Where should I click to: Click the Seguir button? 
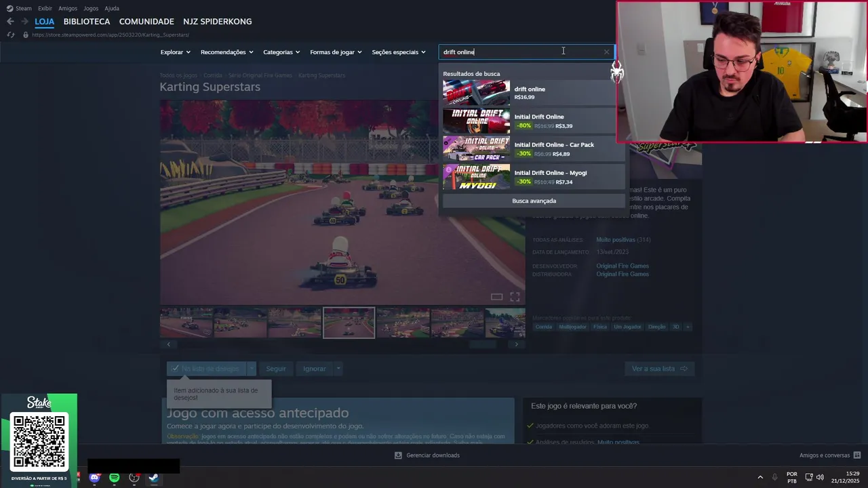[276, 369]
